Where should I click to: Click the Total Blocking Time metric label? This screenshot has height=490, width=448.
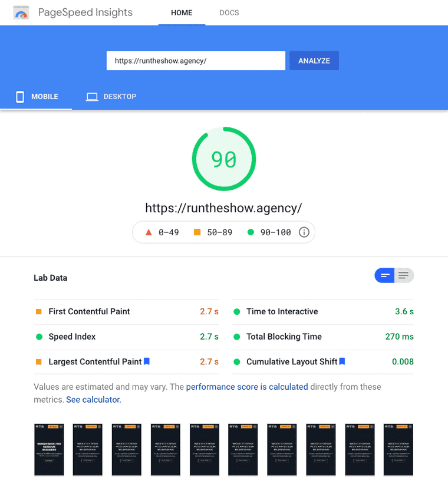(x=284, y=337)
